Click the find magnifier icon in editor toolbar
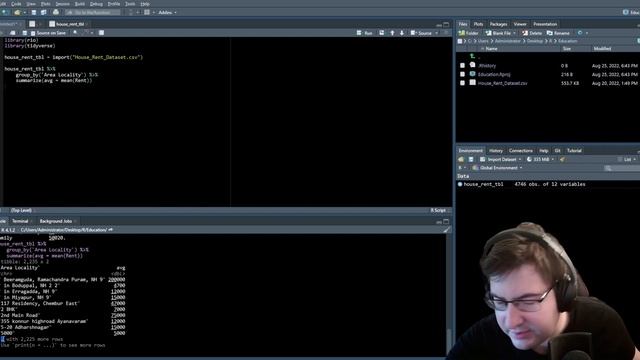Viewport: 640px width, 360px height. click(x=76, y=33)
